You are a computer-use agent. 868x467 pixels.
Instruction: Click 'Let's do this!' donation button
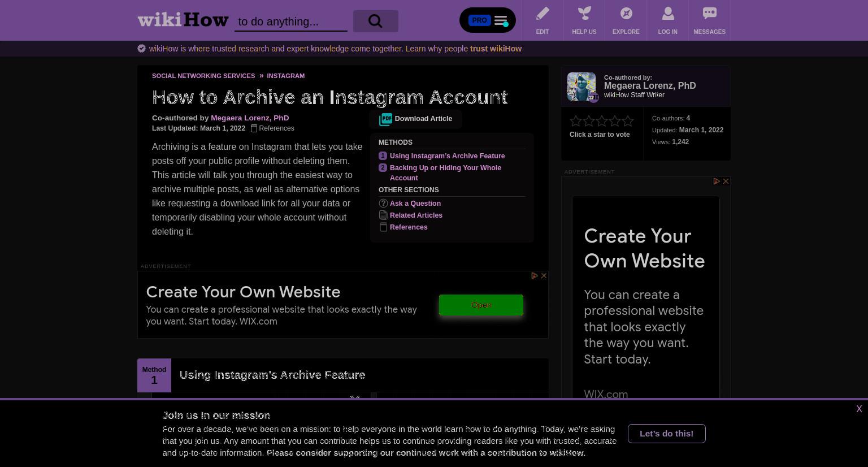(x=667, y=434)
